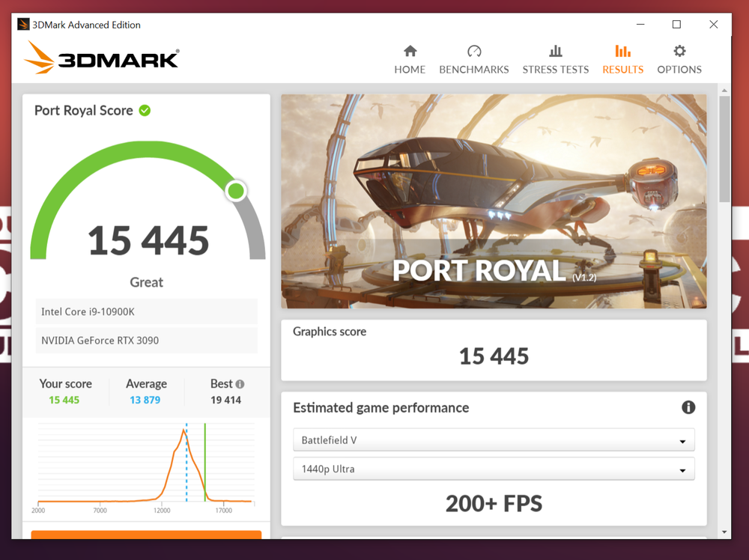Click scrollbar down arrow at bottom
The width and height of the screenshot is (749, 560).
(x=724, y=532)
